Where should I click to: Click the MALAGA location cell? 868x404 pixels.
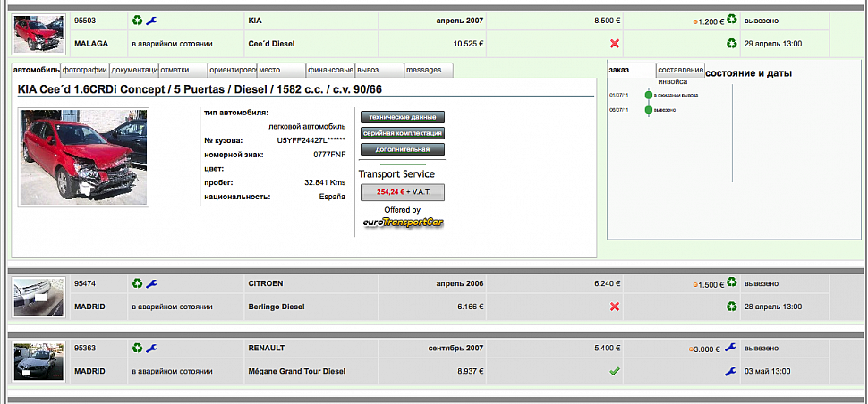pyautogui.click(x=98, y=44)
